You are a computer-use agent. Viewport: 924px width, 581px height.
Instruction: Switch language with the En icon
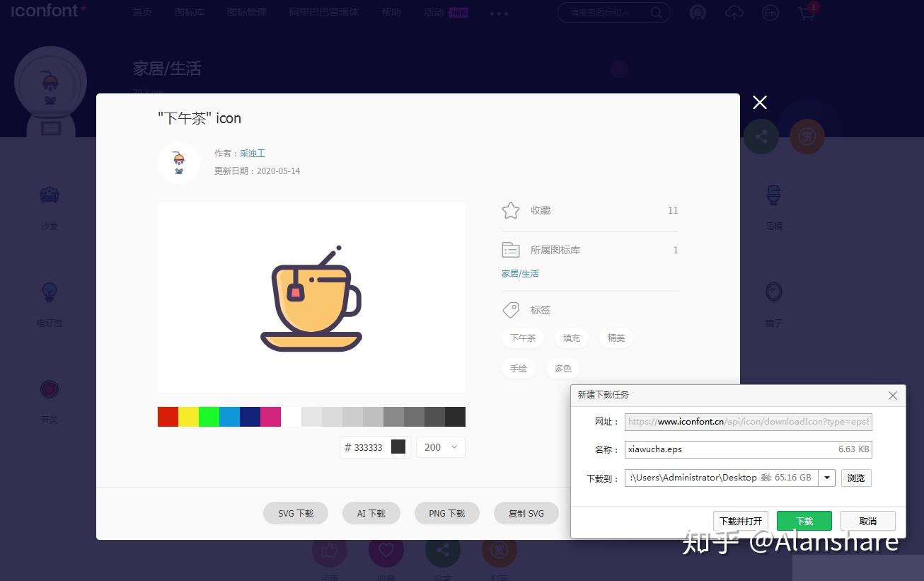coord(770,13)
